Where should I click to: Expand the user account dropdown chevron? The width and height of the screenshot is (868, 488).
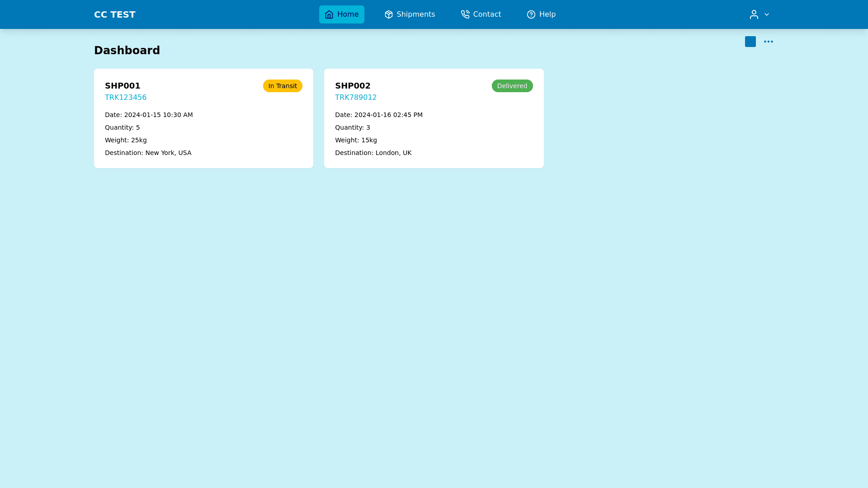pos(767,14)
